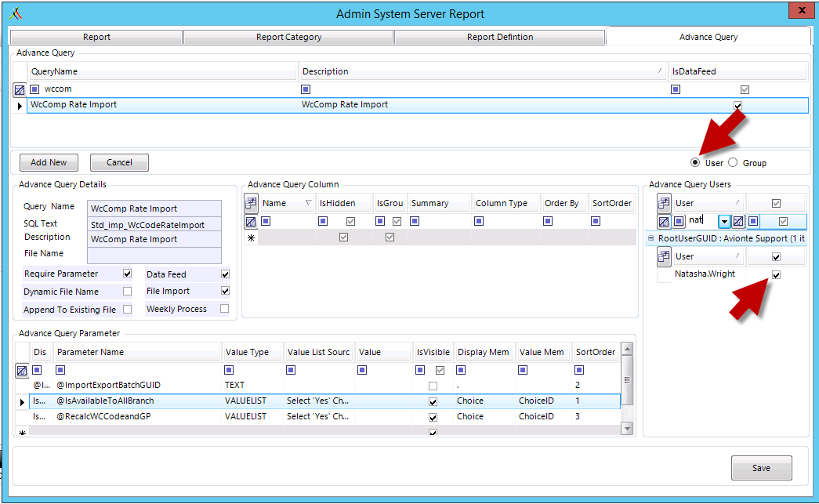Switch to the Report Category tab

tap(288, 37)
